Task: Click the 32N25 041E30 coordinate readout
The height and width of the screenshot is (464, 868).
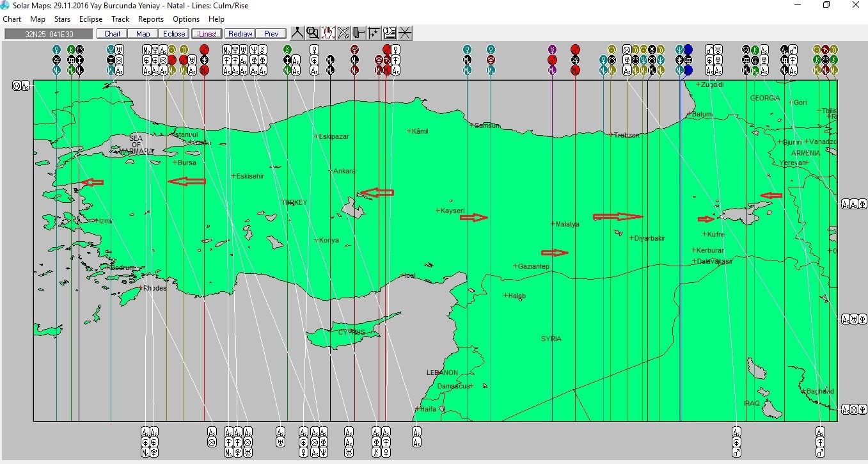Action: coord(49,34)
